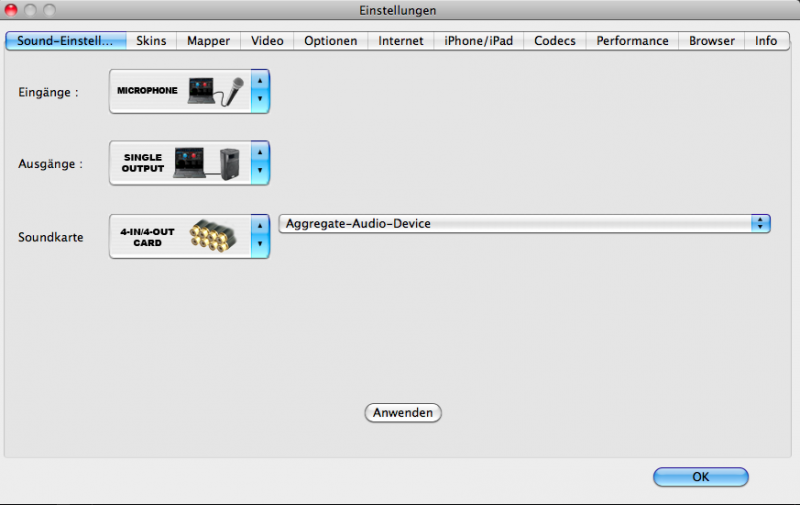Click the 4-in/4-out card connectors icon
Viewport: 800px width, 505px height.
pyautogui.click(x=213, y=236)
